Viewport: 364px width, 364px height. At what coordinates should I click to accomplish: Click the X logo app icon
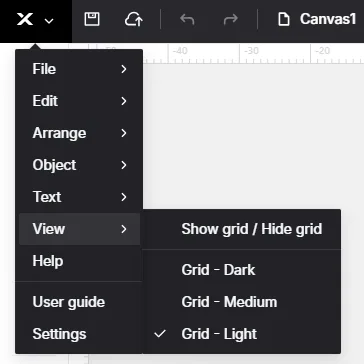[25, 19]
